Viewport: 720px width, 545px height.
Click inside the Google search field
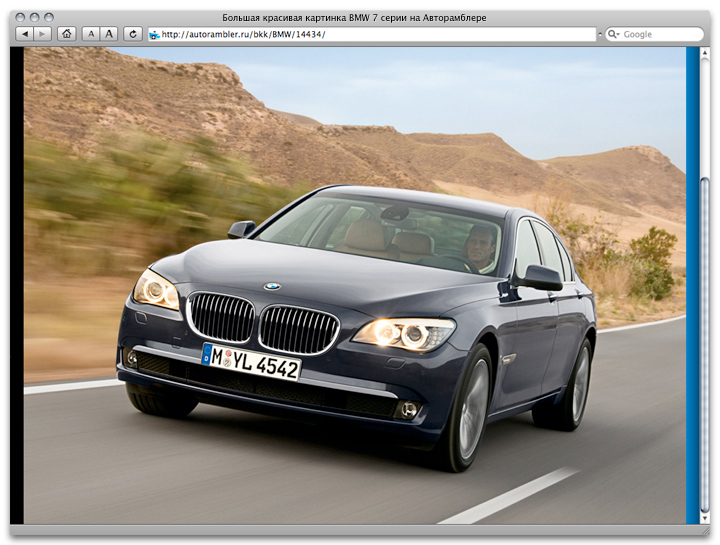[x=660, y=34]
